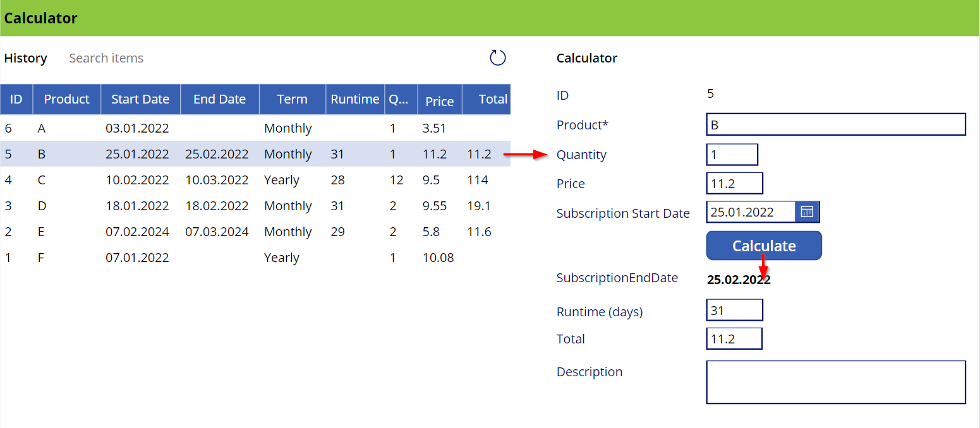Select history row with product D
The image size is (980, 428).
pyautogui.click(x=253, y=206)
